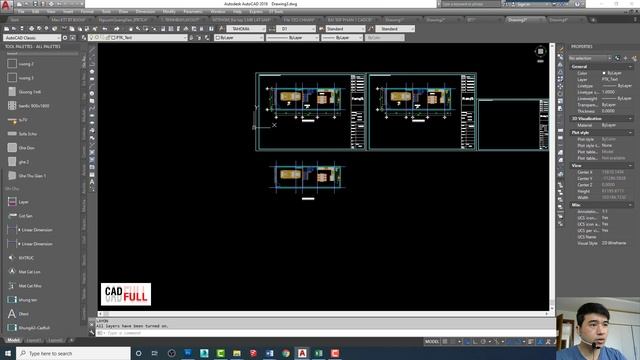Viewport: 640px width, 360px height.
Task: Open the AutoCAD Classic workspace dropdown
Action: pos(32,38)
